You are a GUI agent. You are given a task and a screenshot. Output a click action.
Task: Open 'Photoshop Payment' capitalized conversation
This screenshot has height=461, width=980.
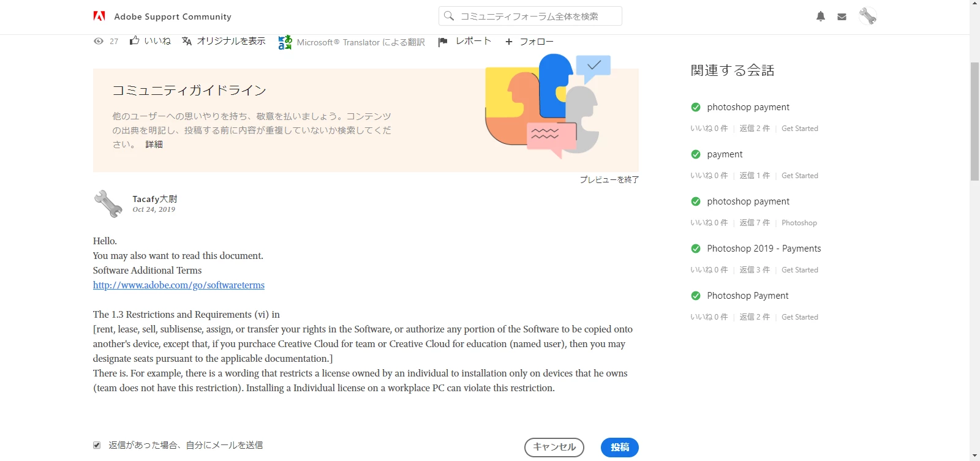click(x=747, y=296)
